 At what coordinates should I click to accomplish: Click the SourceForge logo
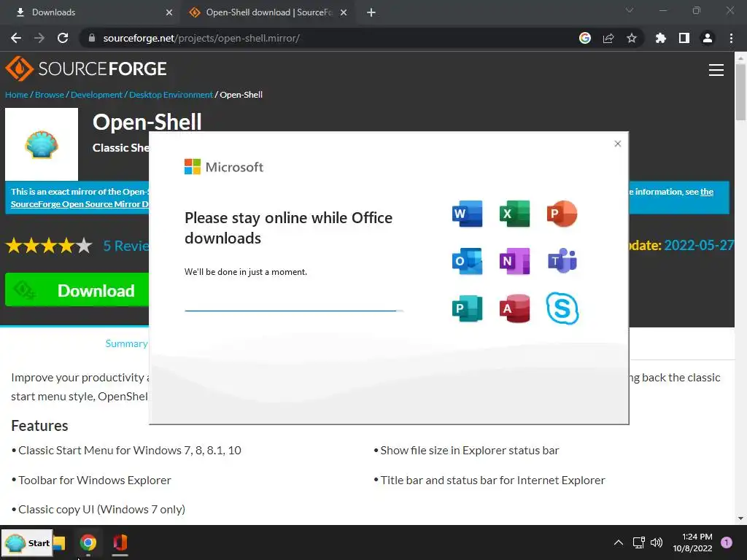tap(86, 69)
